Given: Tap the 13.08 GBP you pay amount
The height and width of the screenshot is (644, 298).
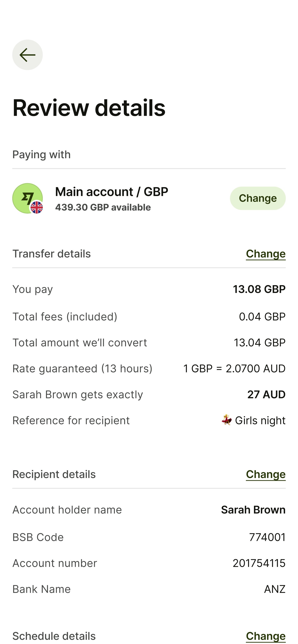Looking at the screenshot, I should [259, 289].
